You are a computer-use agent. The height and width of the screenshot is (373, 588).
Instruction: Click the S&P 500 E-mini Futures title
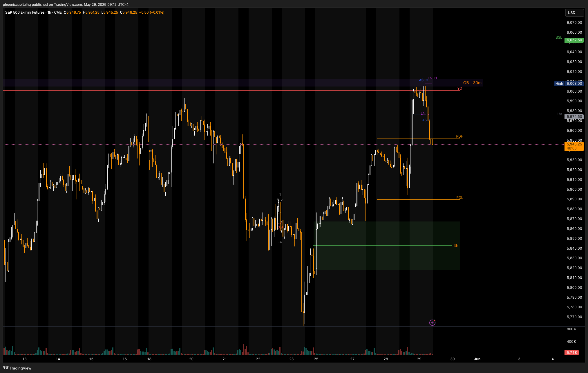click(25, 12)
